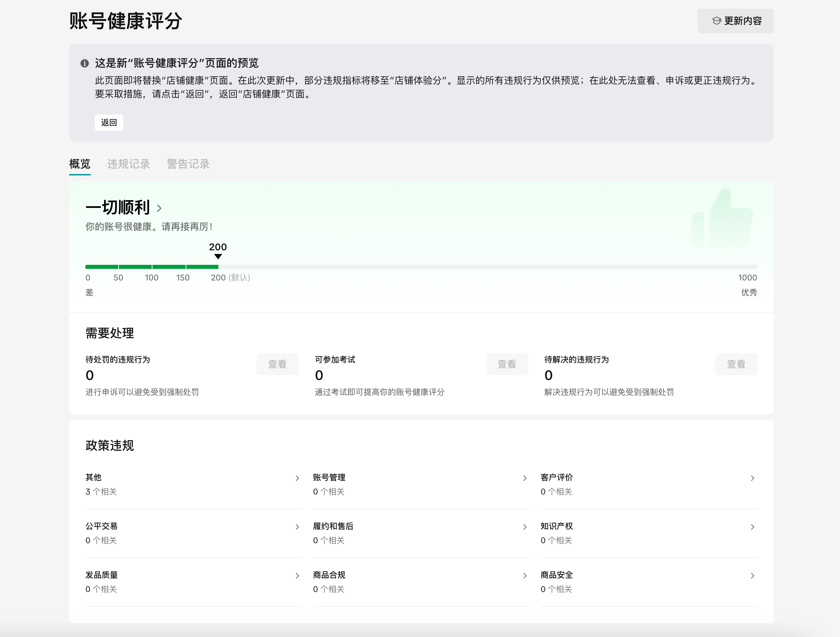
Task: Switch to the 违规记录 tab
Action: pos(128,164)
